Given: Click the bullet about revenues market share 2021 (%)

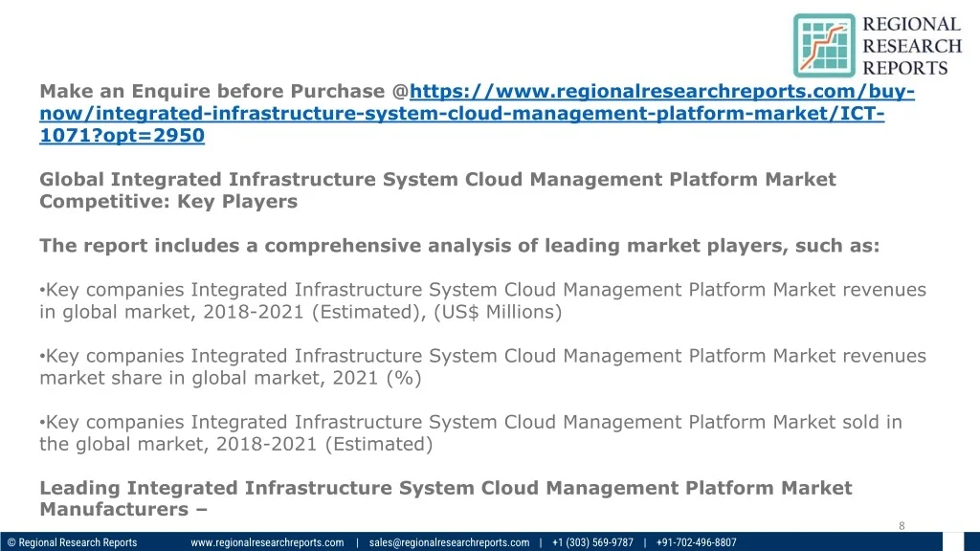Looking at the screenshot, I should (482, 366).
